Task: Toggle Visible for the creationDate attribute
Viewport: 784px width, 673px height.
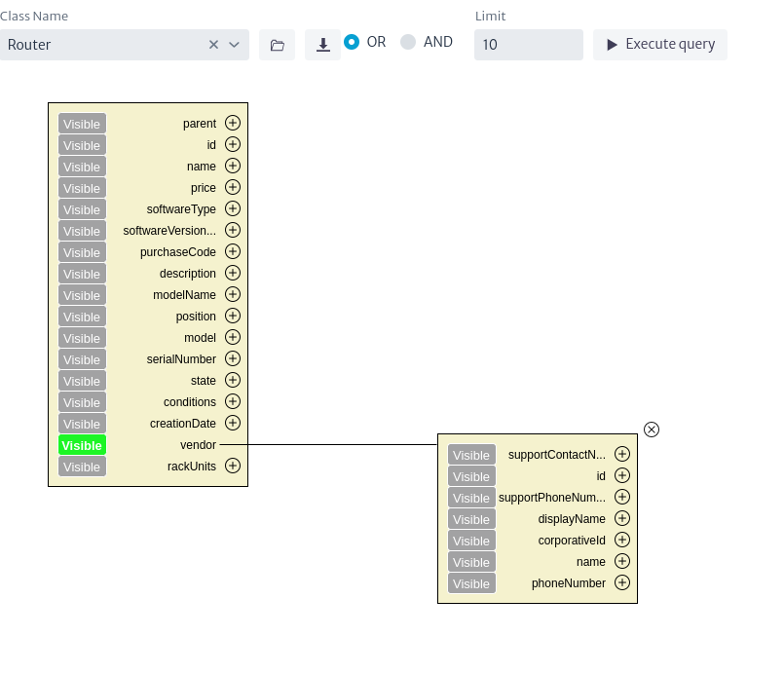Action: (82, 424)
